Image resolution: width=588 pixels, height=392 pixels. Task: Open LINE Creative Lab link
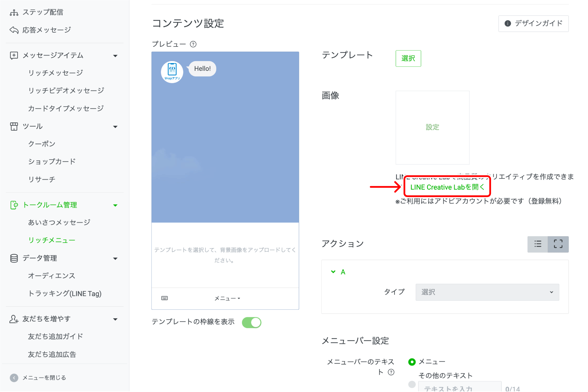point(447,187)
